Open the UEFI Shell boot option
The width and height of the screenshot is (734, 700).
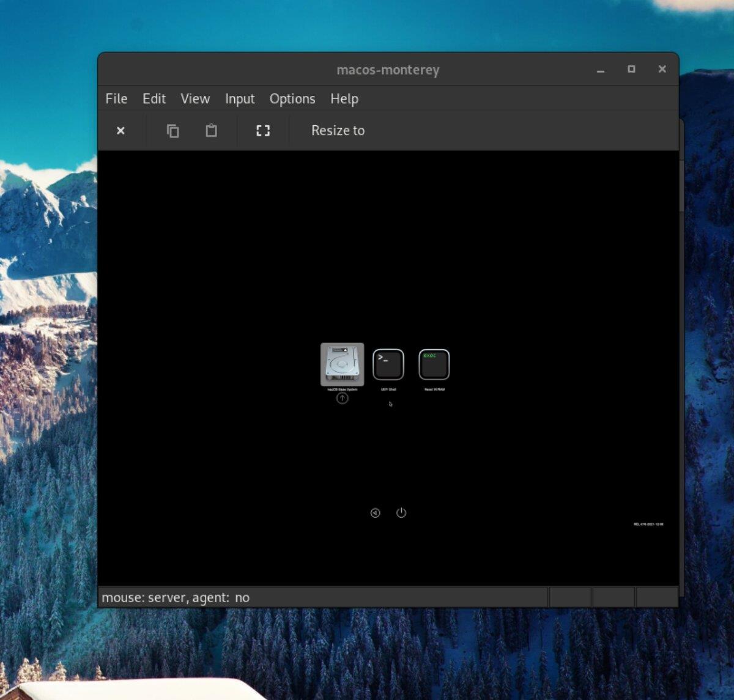click(x=388, y=365)
